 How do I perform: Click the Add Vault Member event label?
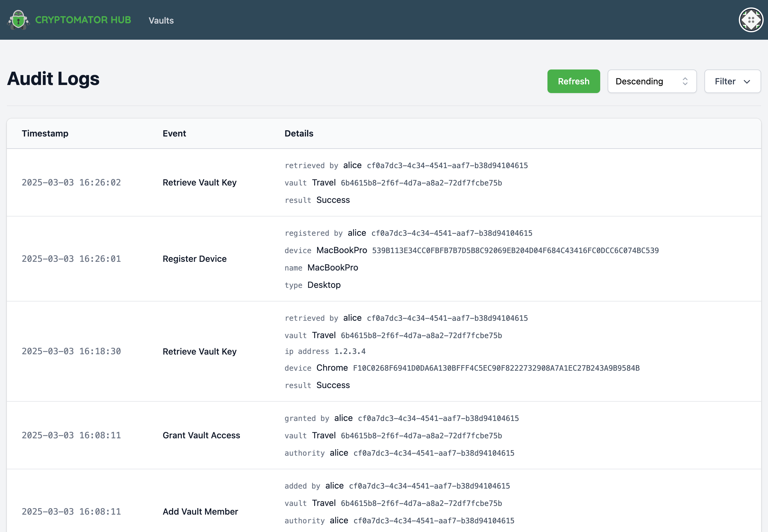point(200,512)
